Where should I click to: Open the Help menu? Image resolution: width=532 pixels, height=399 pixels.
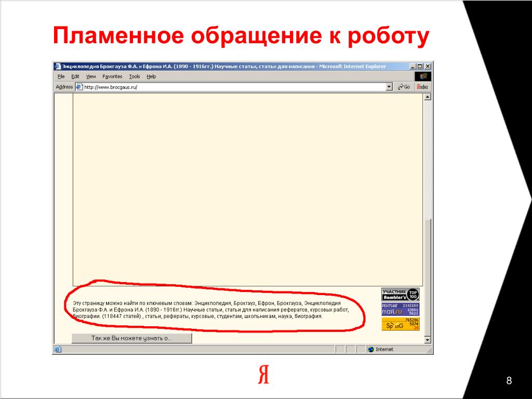tap(151, 76)
